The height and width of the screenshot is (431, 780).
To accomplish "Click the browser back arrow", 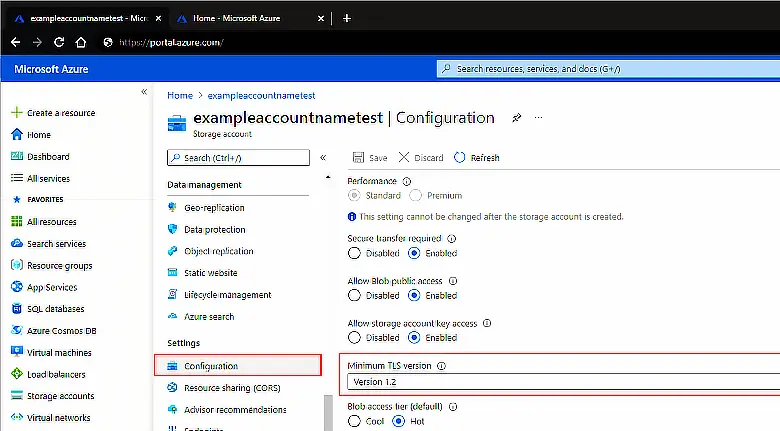I will coord(15,42).
